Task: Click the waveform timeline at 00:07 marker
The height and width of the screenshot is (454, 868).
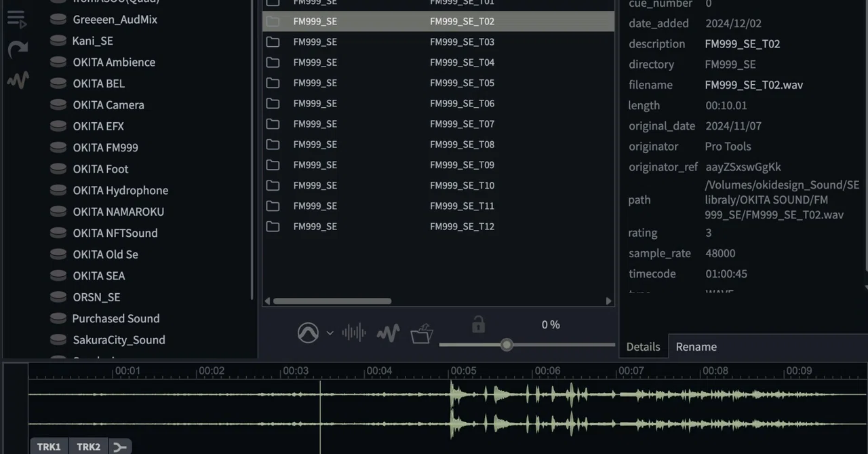Action: point(631,371)
